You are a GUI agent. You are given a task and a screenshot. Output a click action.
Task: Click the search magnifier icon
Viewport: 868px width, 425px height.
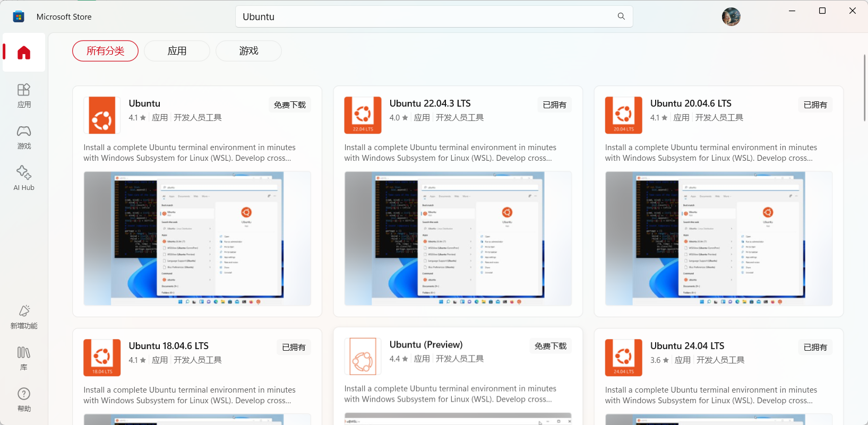coord(621,16)
